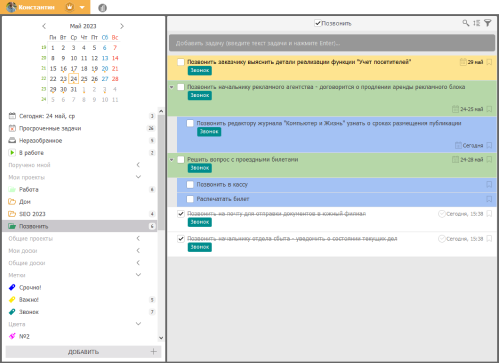Check the 'Позвонить заказчику' task checkbox

(181, 62)
